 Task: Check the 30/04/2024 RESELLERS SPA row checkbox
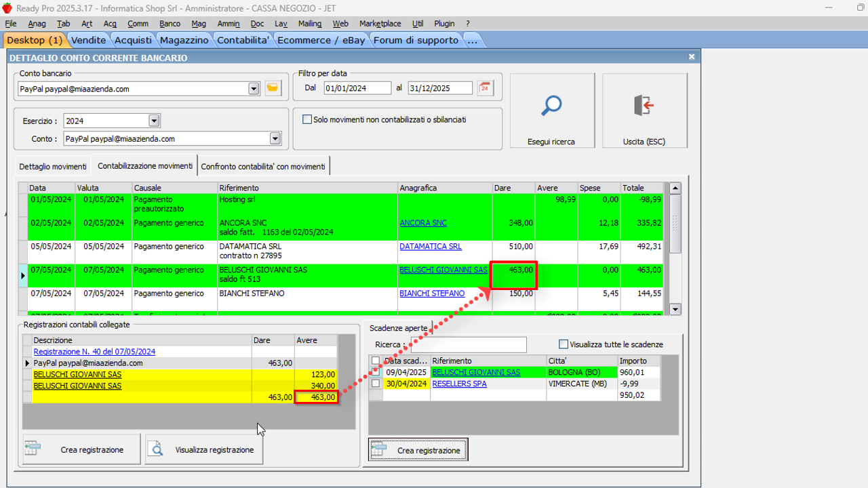coord(376,383)
